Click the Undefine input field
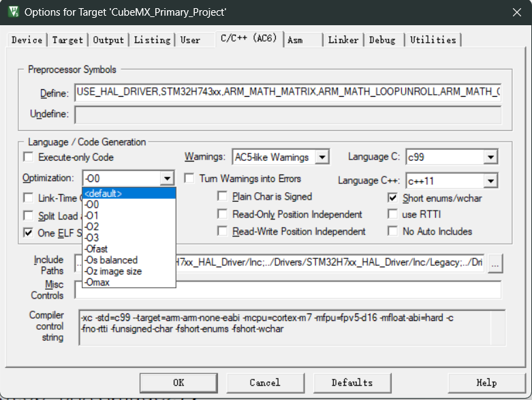Image resolution: width=532 pixels, height=400 pixels. point(287,114)
